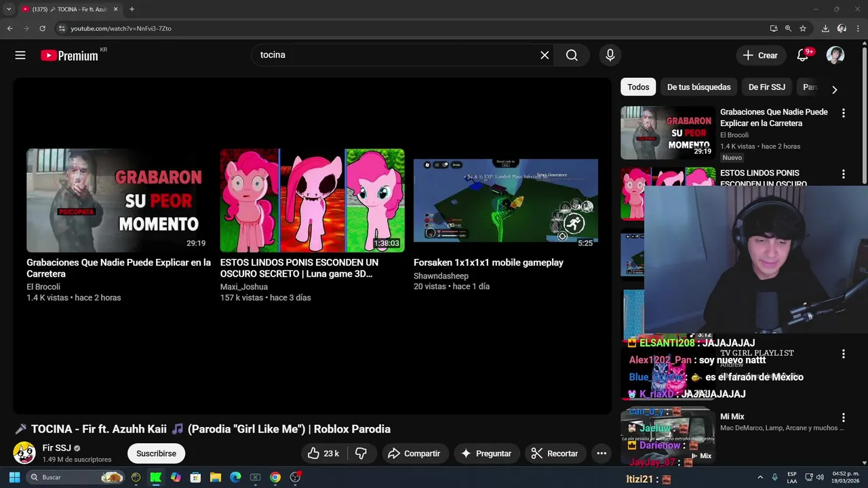
Task: Open the Windows Start menu
Action: [x=14, y=477]
